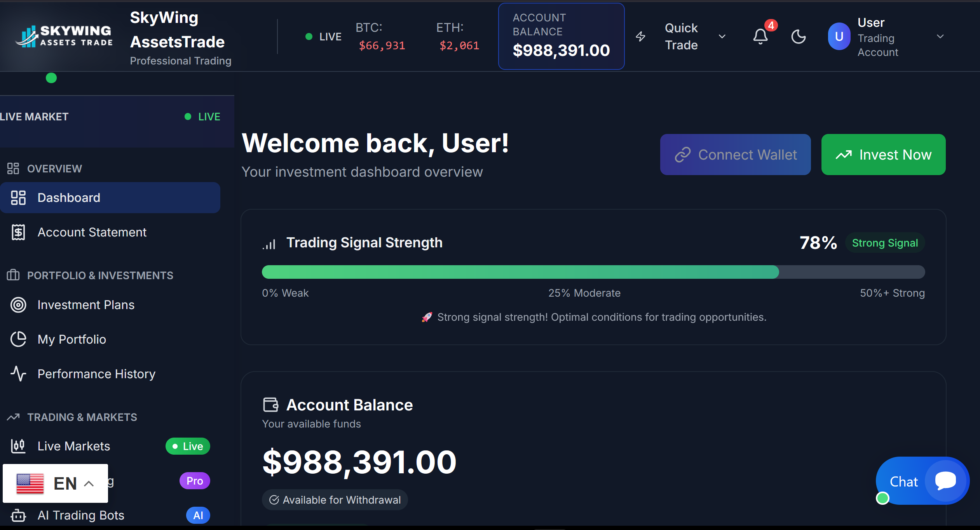Click the AI Trading Bots robot icon

click(x=18, y=515)
